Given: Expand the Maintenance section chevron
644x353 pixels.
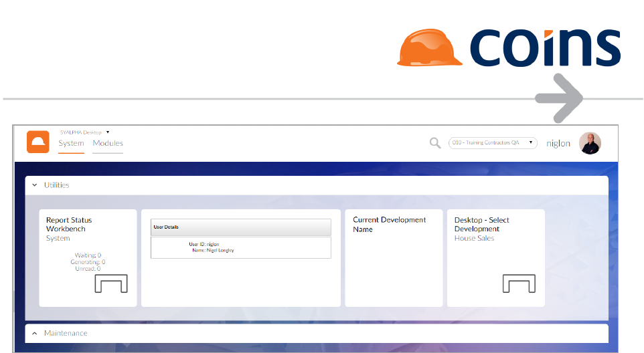Looking at the screenshot, I should [x=35, y=334].
